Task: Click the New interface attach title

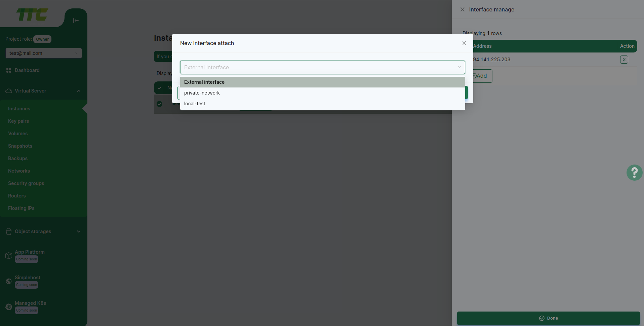Action: 207,43
